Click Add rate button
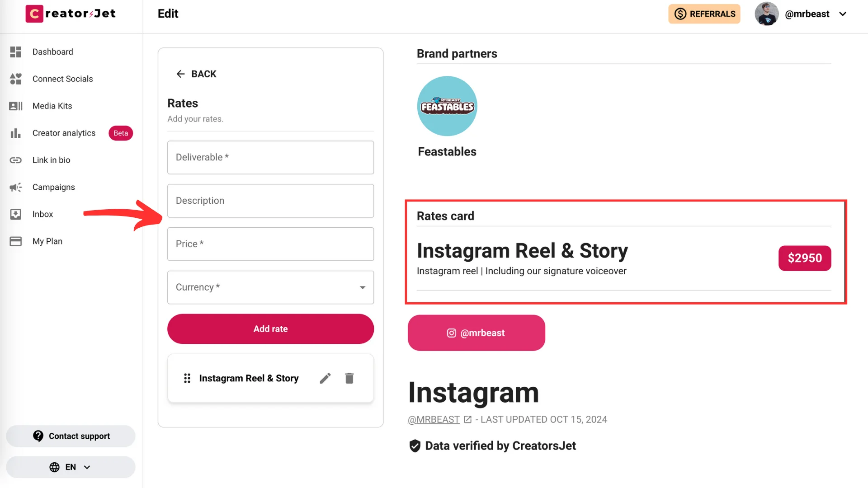The height and width of the screenshot is (488, 868). click(x=270, y=329)
